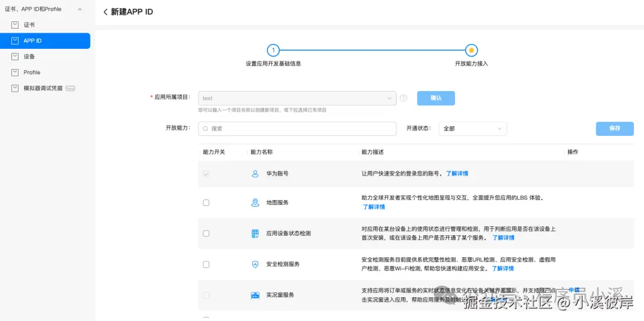
Task: Click the 安全检测服务 shield icon
Action: point(255,264)
